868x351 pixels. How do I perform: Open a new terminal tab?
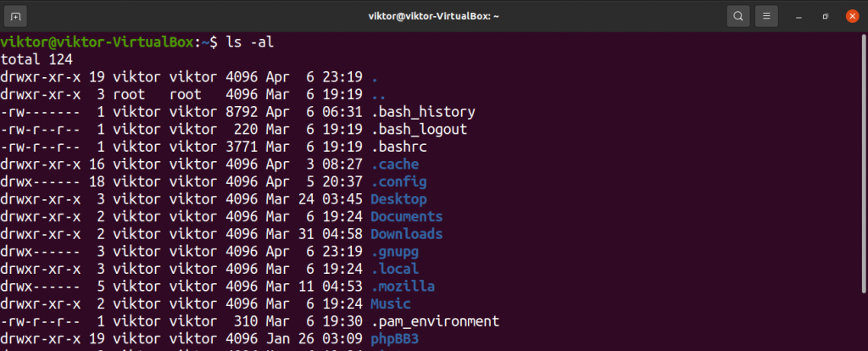(15, 16)
